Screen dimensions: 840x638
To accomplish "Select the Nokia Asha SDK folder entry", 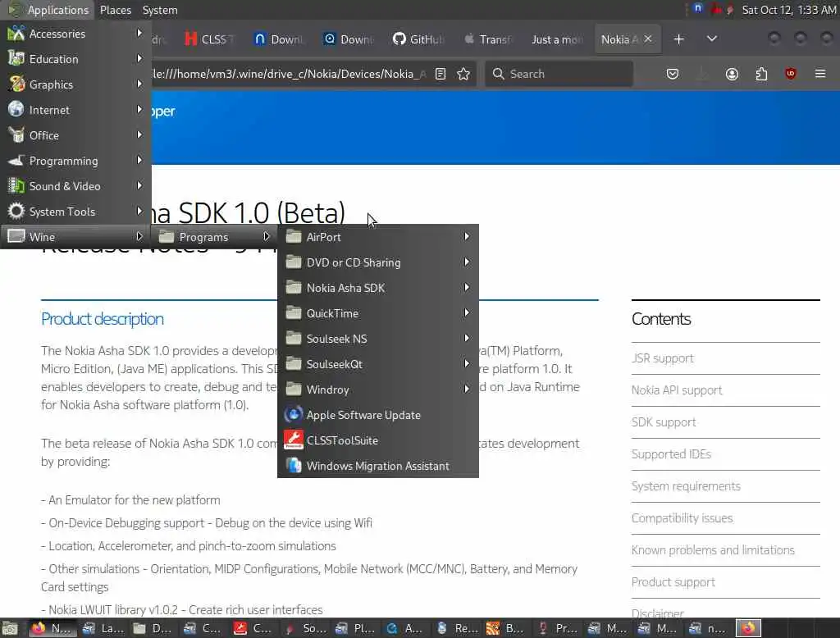I will tap(377, 288).
